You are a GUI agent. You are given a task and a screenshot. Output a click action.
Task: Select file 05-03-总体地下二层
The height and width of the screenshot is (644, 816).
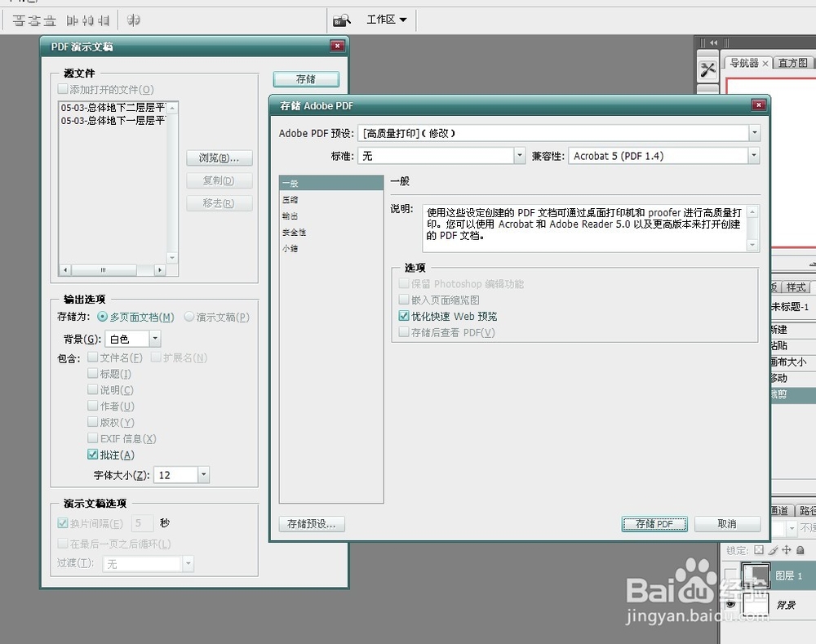click(113, 108)
